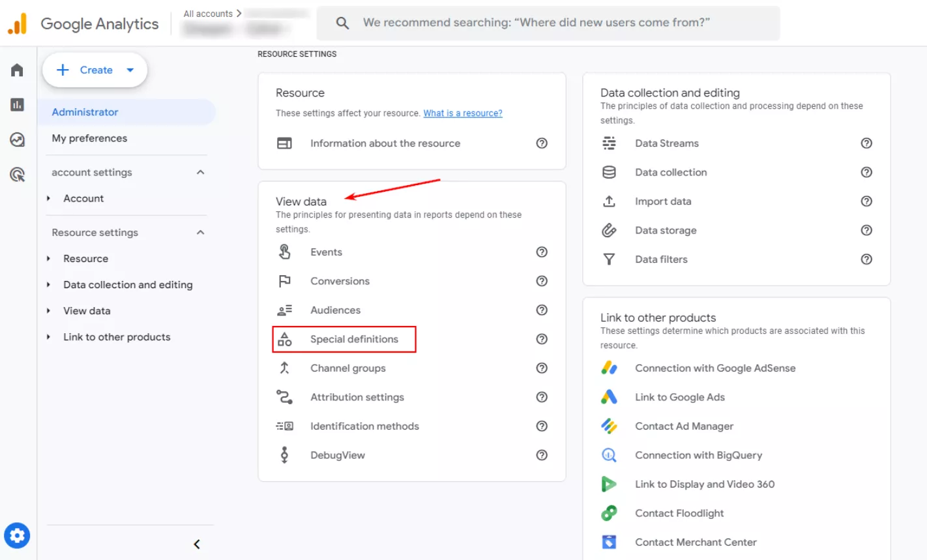Open Attribution settings
Viewport: 927px width, 560px height.
pos(357,397)
